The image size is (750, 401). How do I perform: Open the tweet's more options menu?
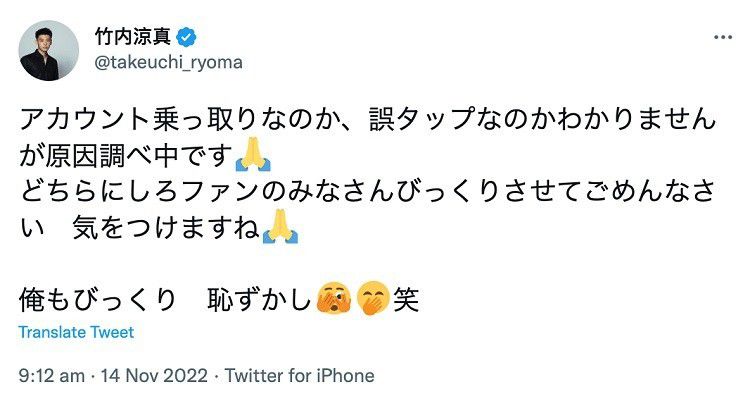[721, 37]
